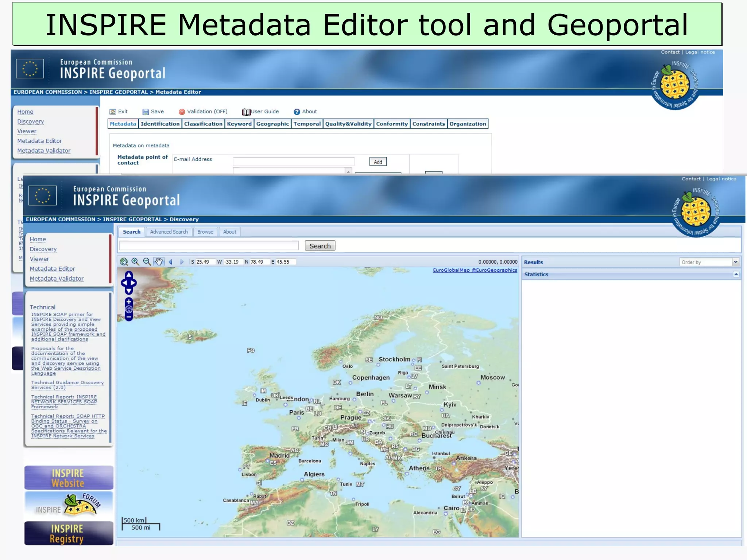
Task: Click the About question mark icon
Action: 297,112
